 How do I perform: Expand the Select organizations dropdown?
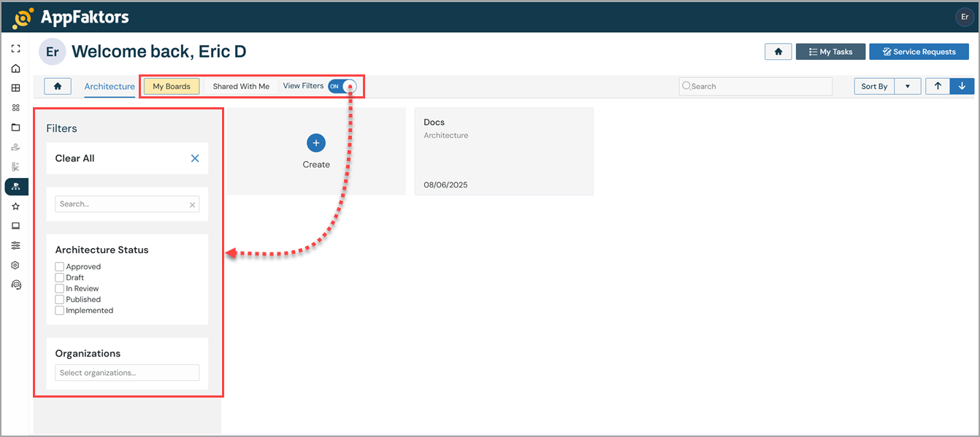click(x=127, y=373)
